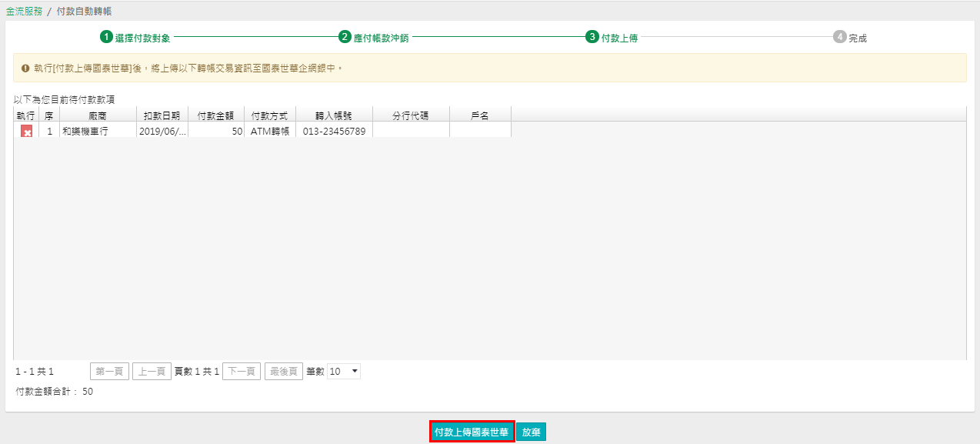This screenshot has width=980, height=444.
Task: Select the 和樂機車行 vendor cell
Action: tap(98, 131)
